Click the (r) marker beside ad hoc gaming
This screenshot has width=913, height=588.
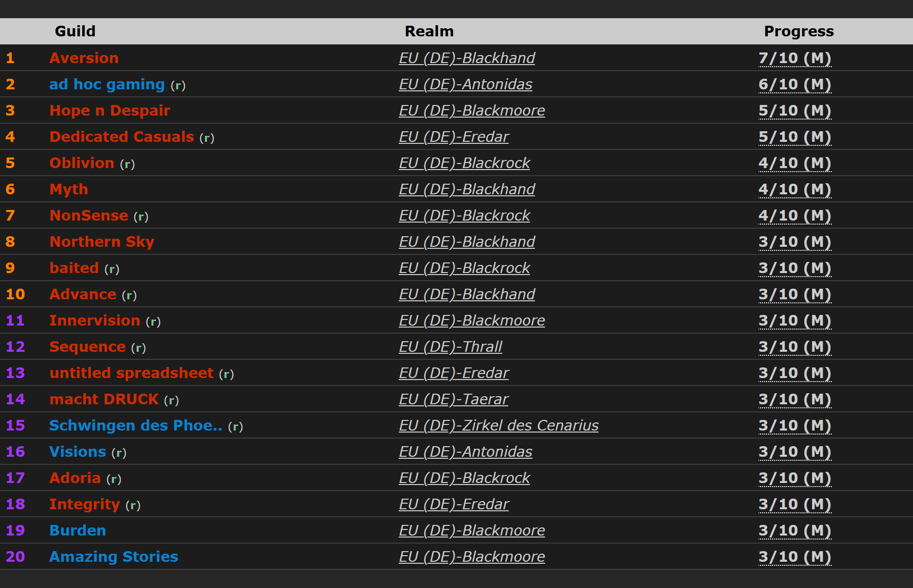pyautogui.click(x=178, y=85)
